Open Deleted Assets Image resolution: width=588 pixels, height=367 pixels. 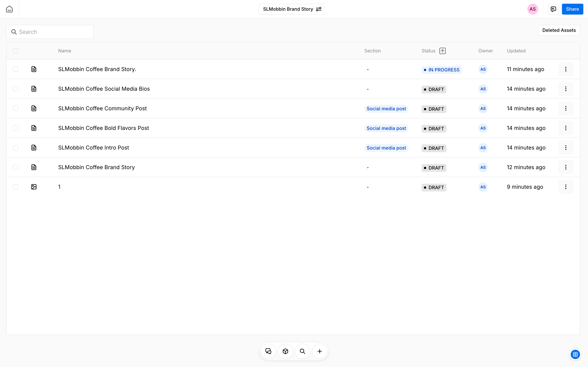559,30
